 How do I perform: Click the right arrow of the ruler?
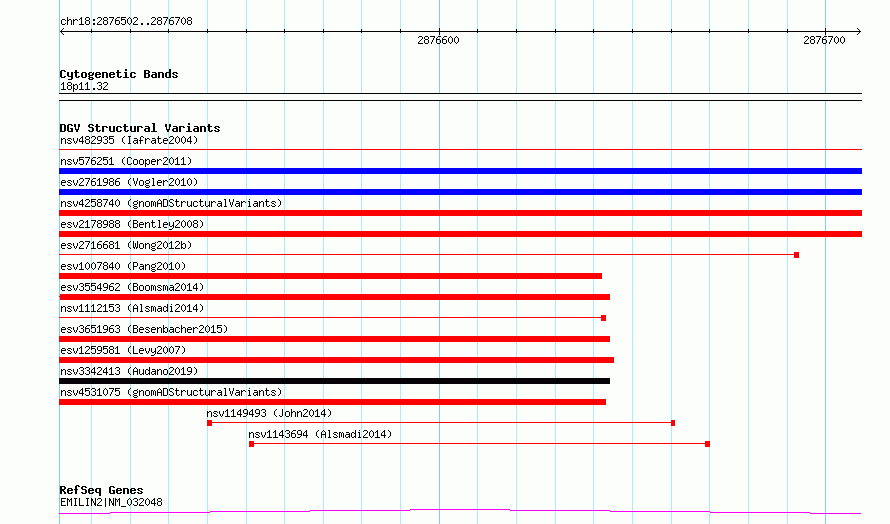859,32
